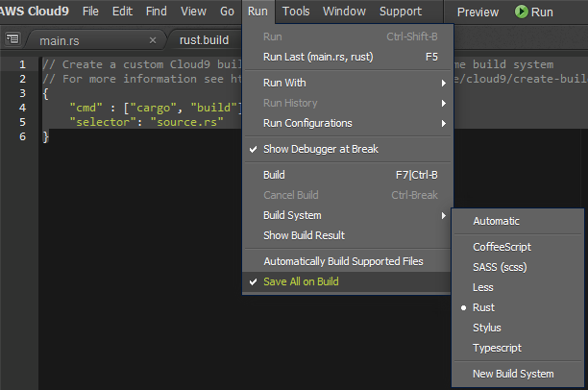Enable Automatically Build Supported Files
588x390 pixels.
pos(343,261)
